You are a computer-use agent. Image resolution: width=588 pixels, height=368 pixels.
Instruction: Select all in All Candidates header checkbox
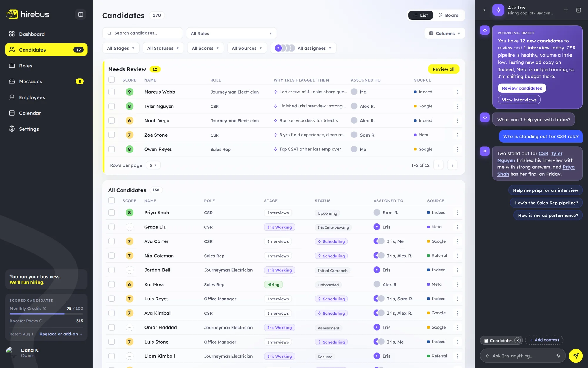112,200
